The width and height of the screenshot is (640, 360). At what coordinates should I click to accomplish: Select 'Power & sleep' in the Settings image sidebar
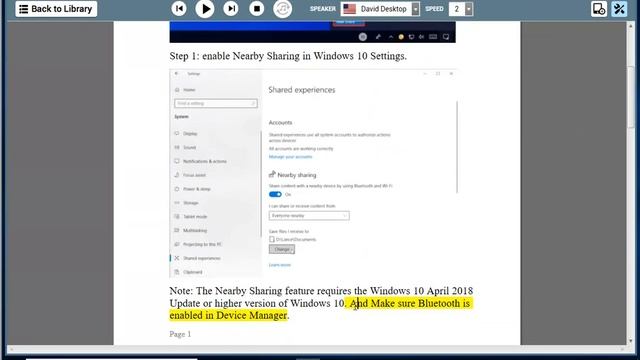[197, 189]
